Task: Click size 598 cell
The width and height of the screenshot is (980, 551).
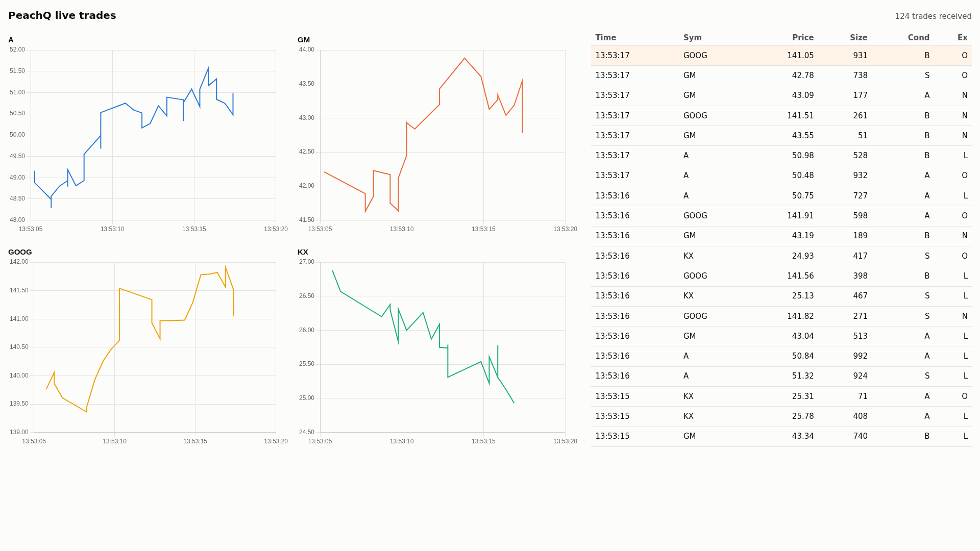Action: (x=860, y=216)
